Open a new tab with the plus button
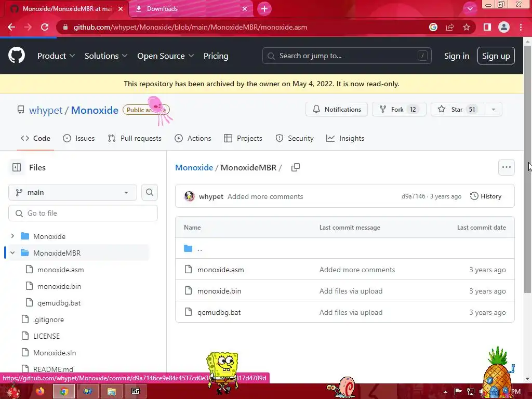 coord(264,9)
